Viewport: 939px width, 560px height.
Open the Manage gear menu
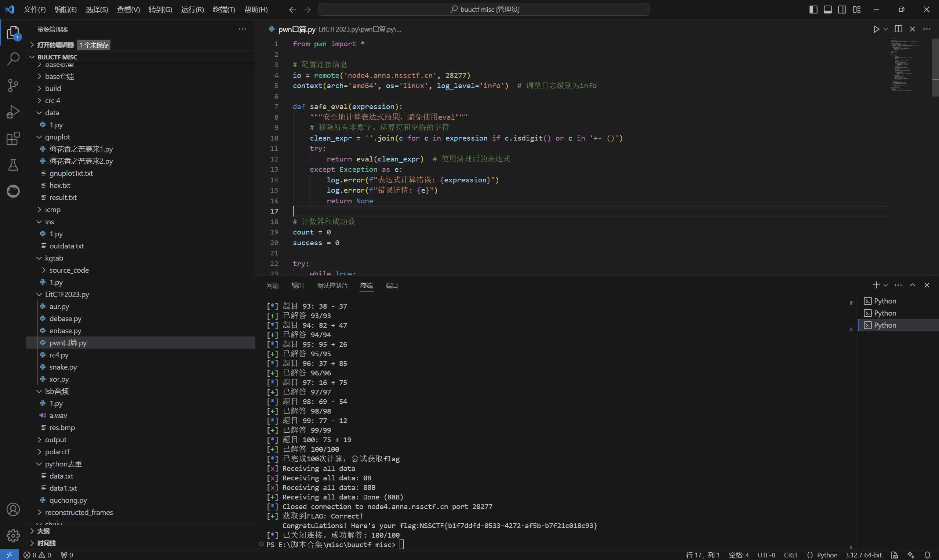[13, 535]
